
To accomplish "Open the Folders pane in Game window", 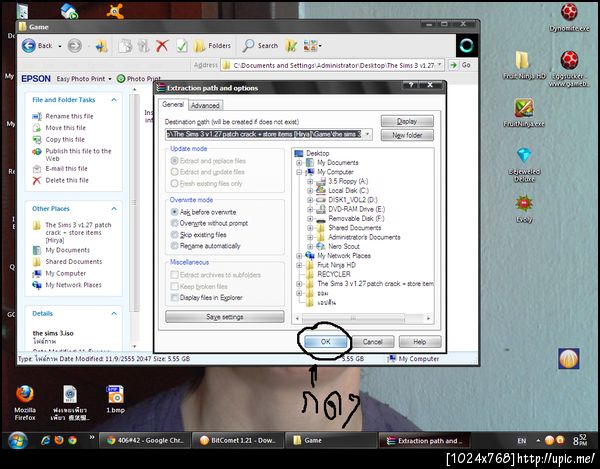I will pyautogui.click(x=212, y=46).
